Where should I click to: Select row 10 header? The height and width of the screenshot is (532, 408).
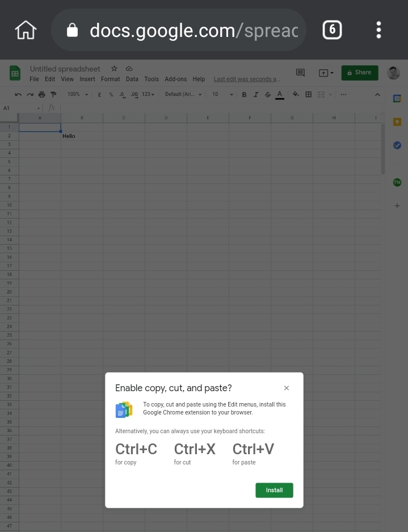[x=9, y=205]
